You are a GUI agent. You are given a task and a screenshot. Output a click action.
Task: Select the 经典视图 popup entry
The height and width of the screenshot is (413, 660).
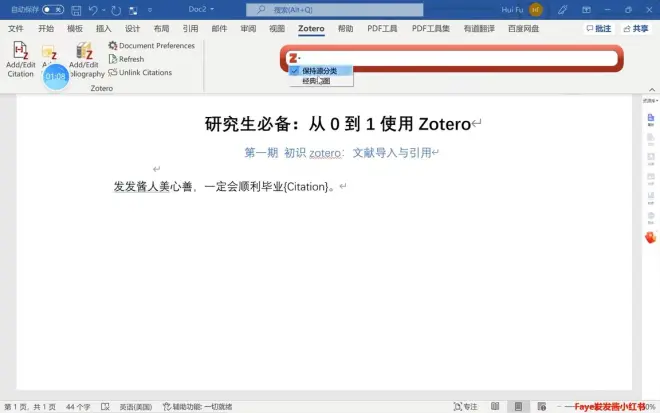(x=321, y=81)
